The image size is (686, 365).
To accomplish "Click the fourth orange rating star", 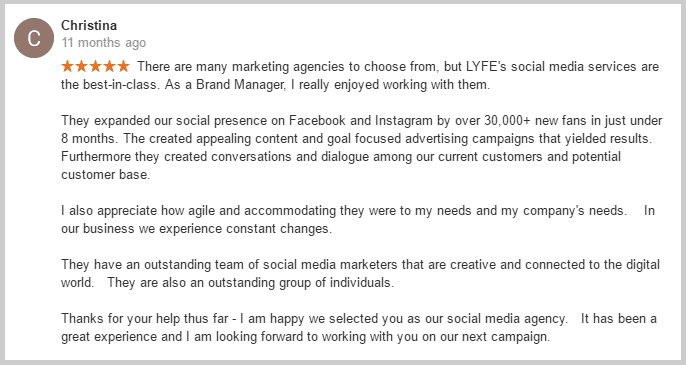I will 109,66.
